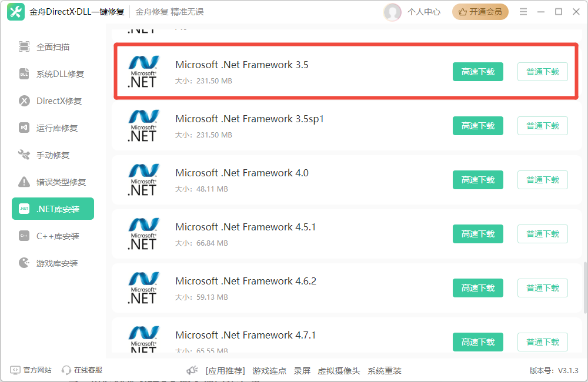Go to 错误类型修复 menu label
This screenshot has width=588, height=382.
click(x=61, y=182)
